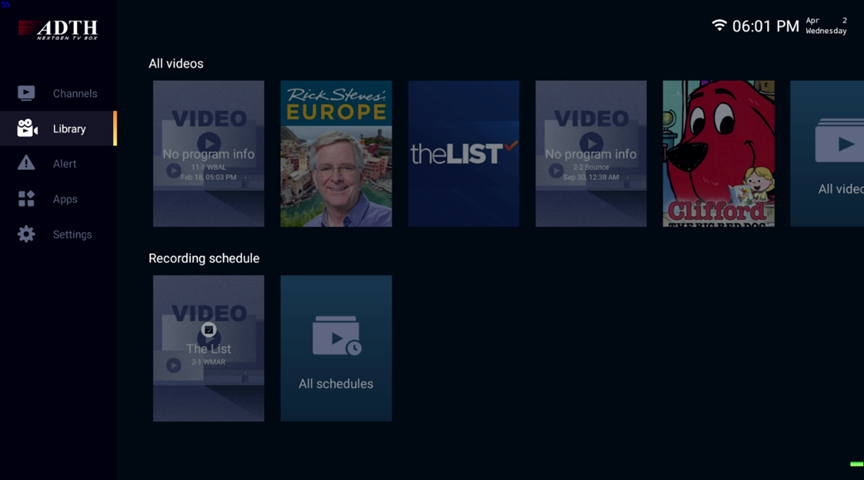Image resolution: width=864 pixels, height=480 pixels.
Task: Play the Rick Steves' Europe recording
Action: pos(336,154)
